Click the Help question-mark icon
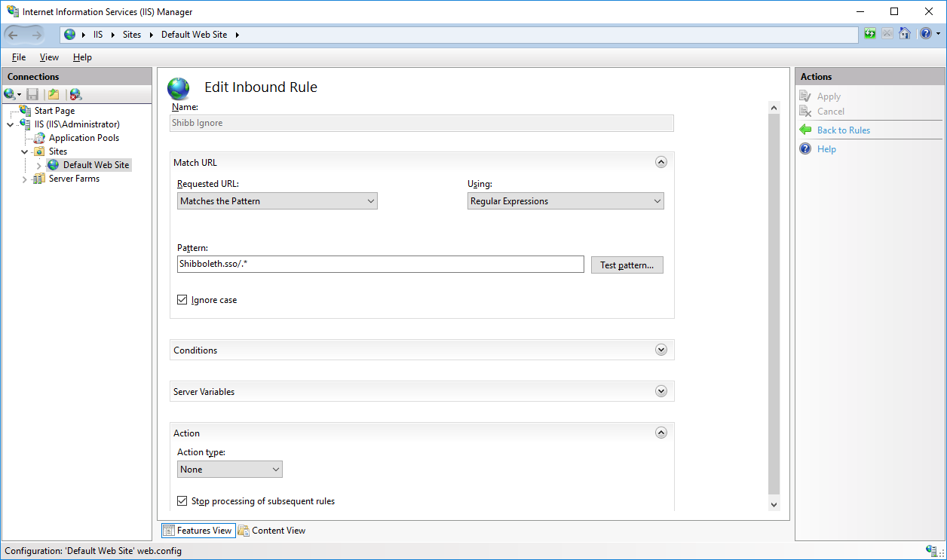This screenshot has width=947, height=560. tap(925, 34)
